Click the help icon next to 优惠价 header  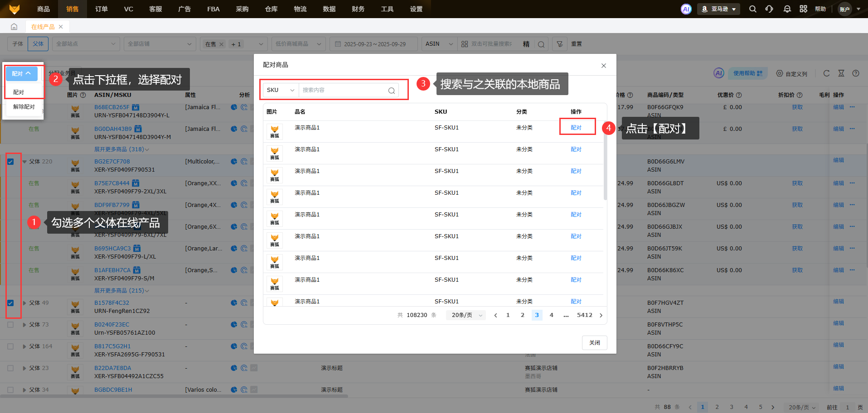[x=739, y=95]
